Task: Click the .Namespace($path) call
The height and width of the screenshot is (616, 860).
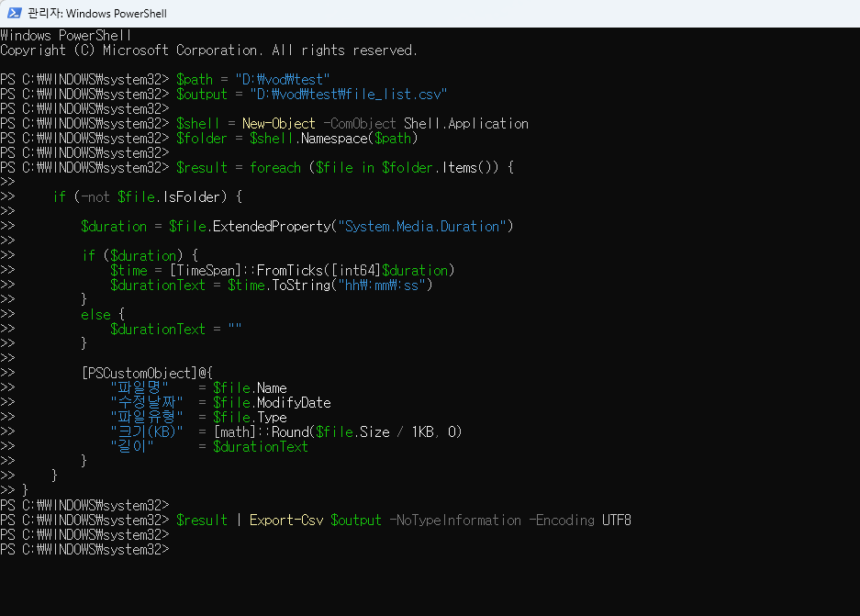Action: pos(358,139)
